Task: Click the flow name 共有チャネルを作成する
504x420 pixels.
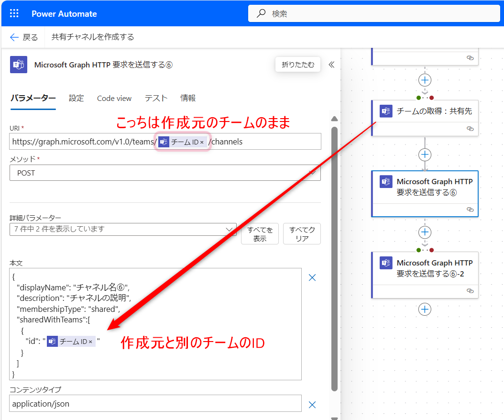Action: (93, 37)
